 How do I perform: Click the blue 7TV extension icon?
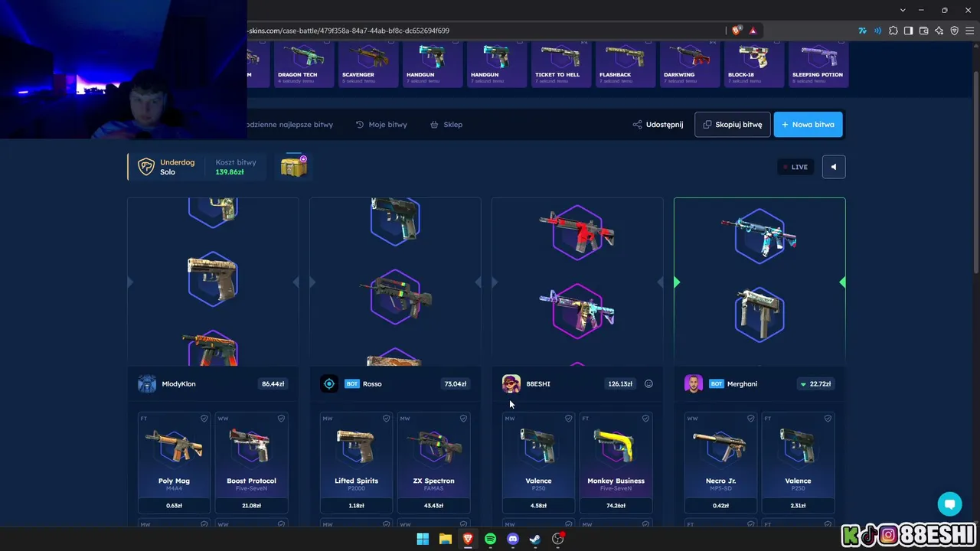[x=862, y=31]
